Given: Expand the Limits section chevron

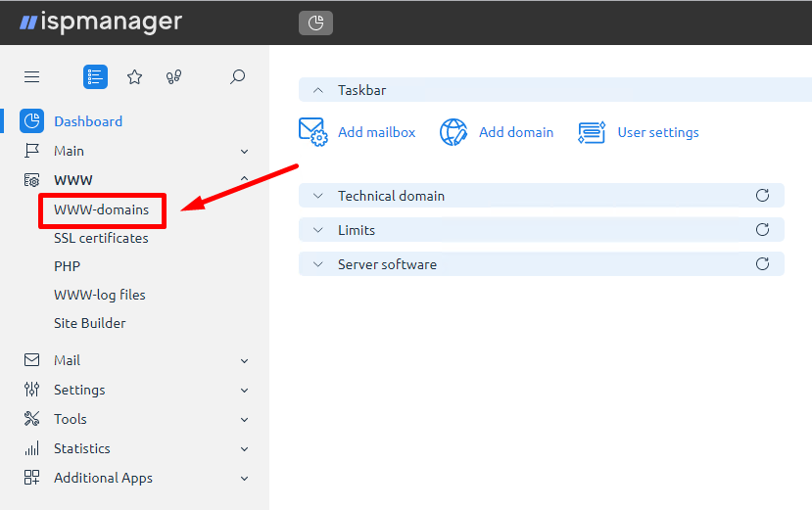Looking at the screenshot, I should point(318,230).
